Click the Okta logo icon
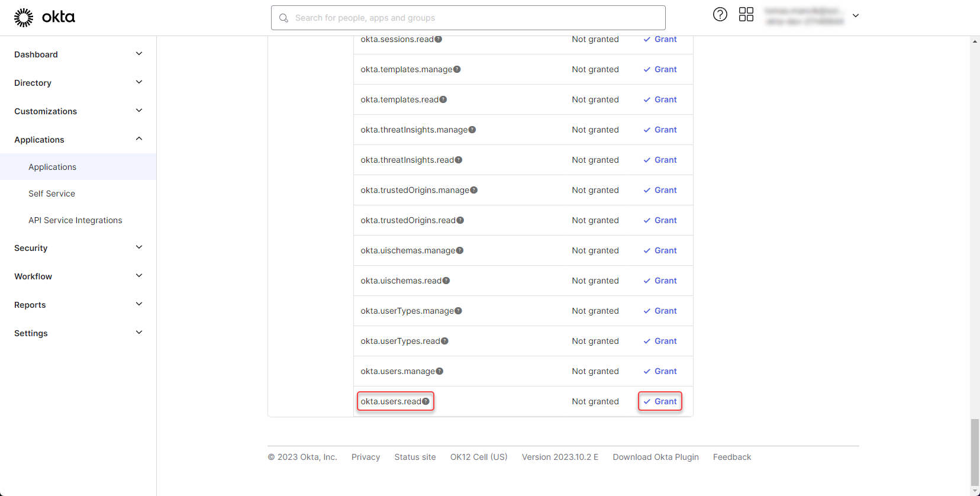 coord(24,18)
